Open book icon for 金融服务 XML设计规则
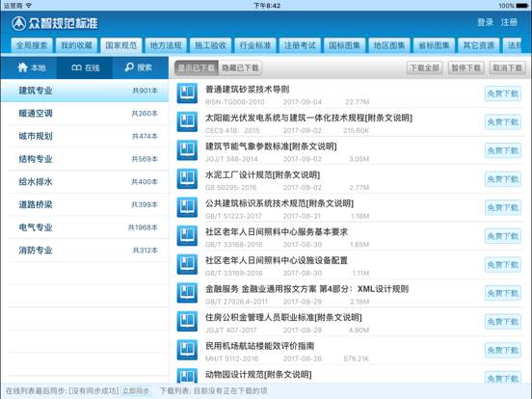This screenshot has height=399, width=532. 187,292
